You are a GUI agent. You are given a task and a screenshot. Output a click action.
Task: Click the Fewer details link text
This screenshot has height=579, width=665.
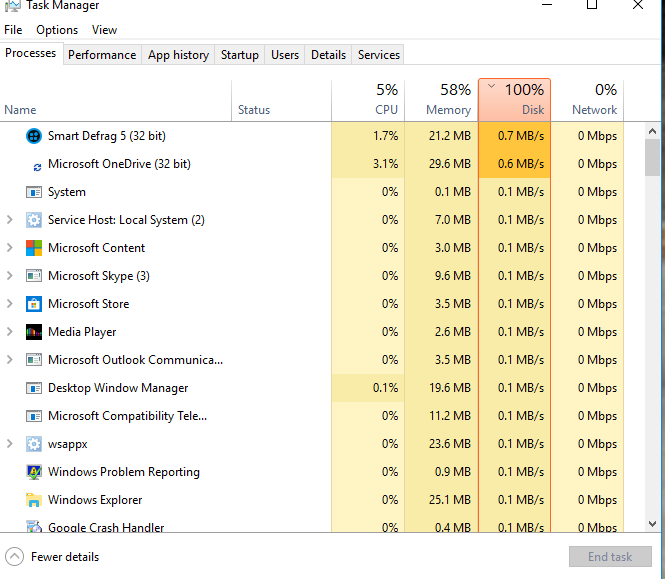coord(65,557)
